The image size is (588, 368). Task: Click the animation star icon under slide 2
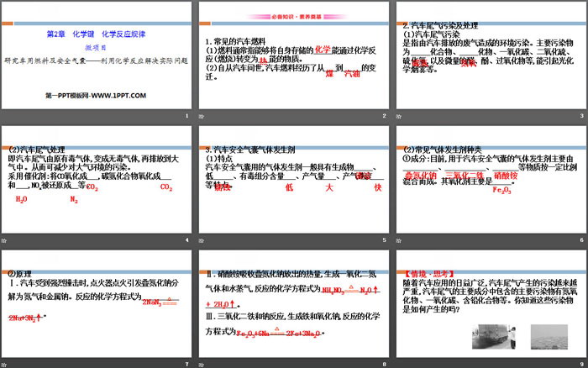coord(202,116)
